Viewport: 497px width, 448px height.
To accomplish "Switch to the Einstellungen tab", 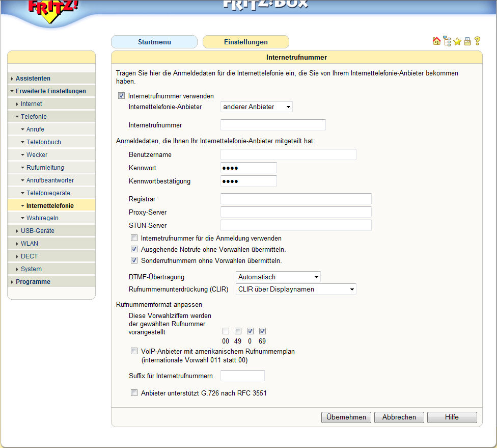I will point(245,42).
